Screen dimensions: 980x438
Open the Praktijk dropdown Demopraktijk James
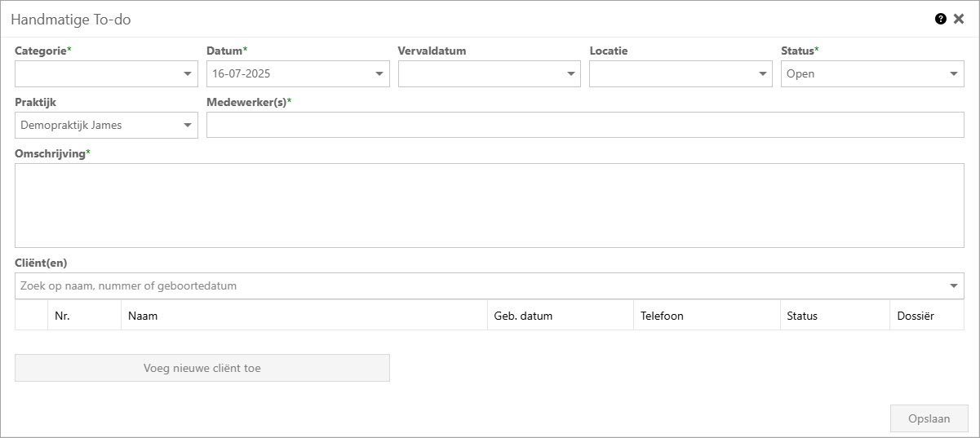pyautogui.click(x=106, y=126)
